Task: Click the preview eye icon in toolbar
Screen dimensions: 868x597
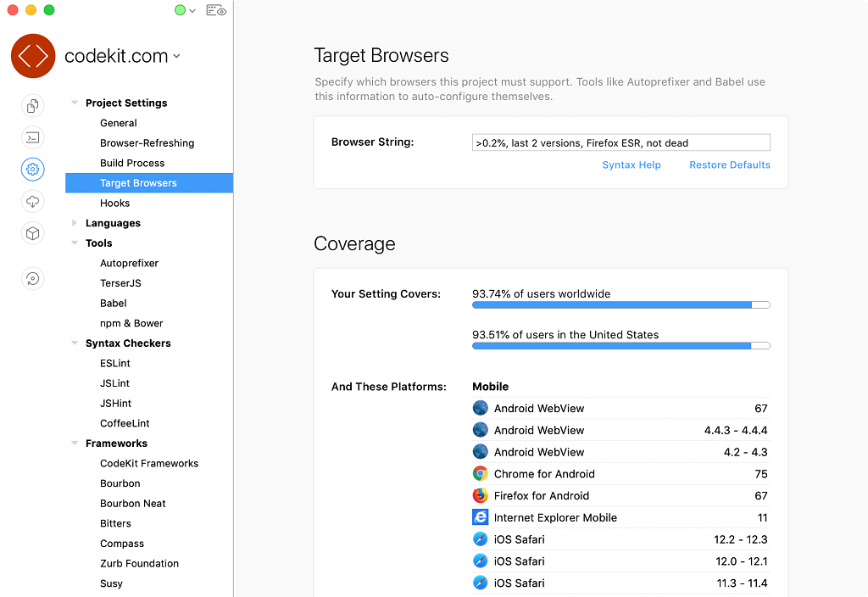Action: [216, 10]
